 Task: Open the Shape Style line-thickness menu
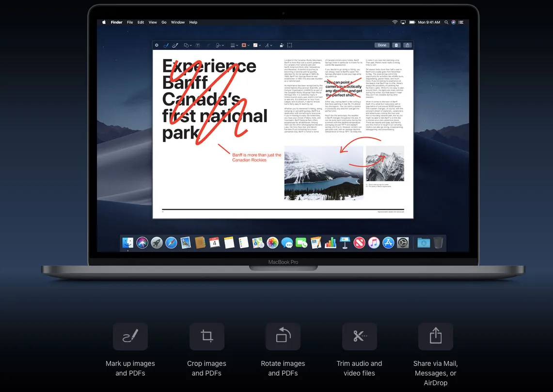pyautogui.click(x=233, y=45)
